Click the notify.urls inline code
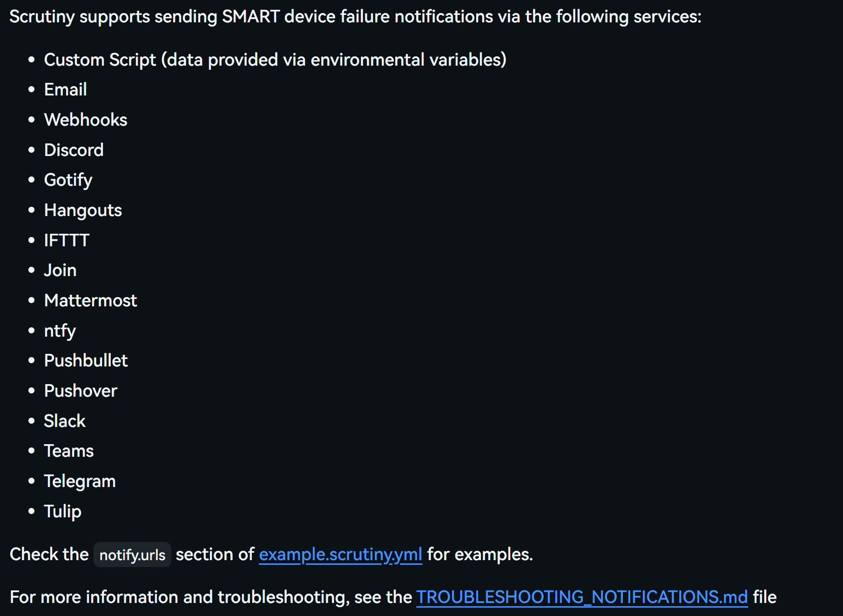 pyautogui.click(x=132, y=555)
